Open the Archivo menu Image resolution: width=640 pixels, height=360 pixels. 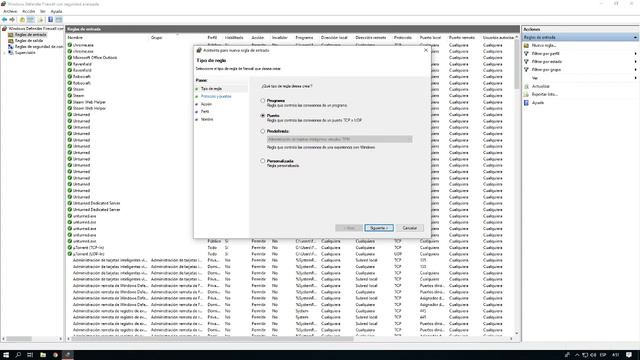coord(10,11)
